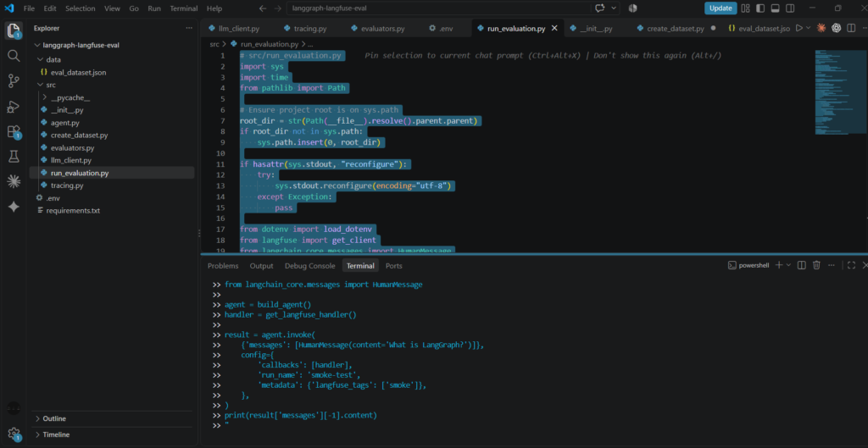This screenshot has height=448, width=868.
Task: Open the chat dropdown arrow in title bar
Action: pos(614,8)
